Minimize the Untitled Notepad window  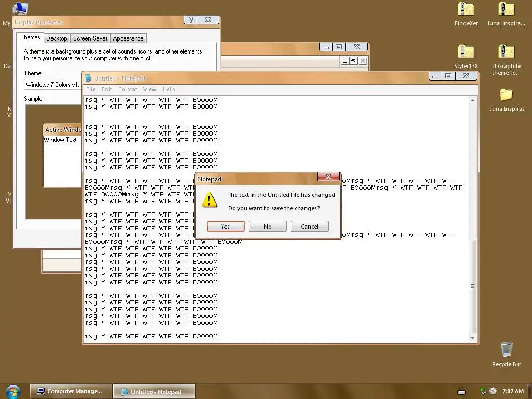[x=435, y=76]
